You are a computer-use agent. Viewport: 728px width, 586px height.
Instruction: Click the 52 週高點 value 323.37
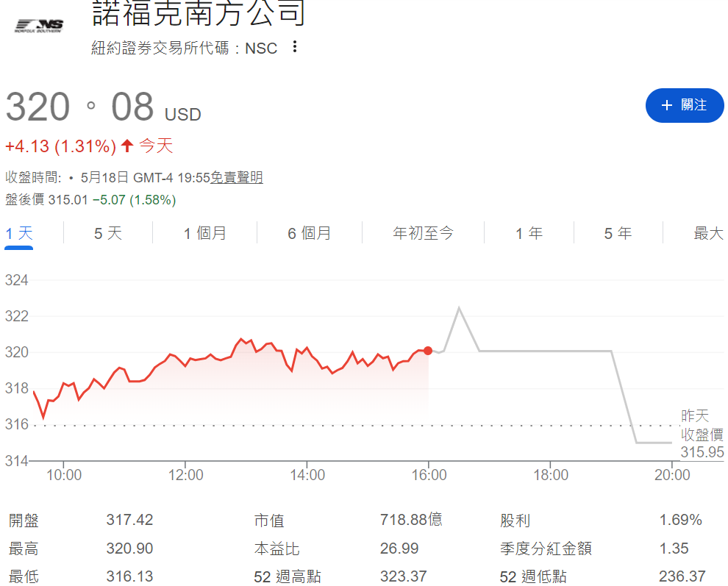point(404,576)
